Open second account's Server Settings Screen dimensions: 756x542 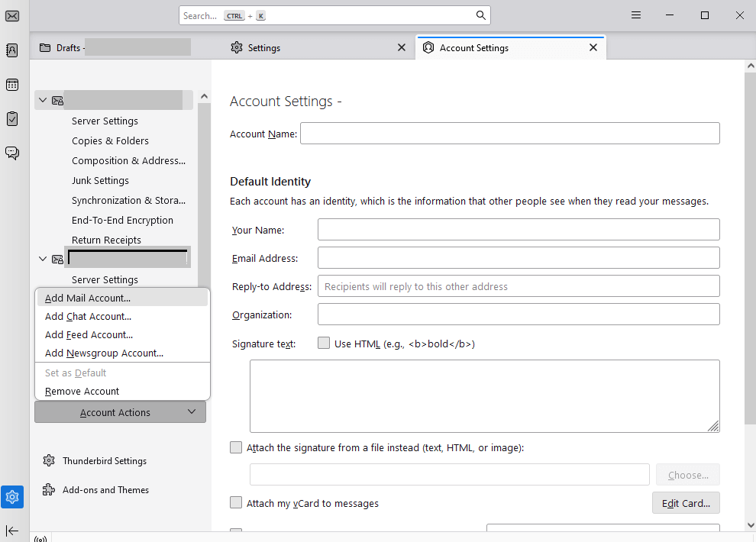pyautogui.click(x=105, y=280)
